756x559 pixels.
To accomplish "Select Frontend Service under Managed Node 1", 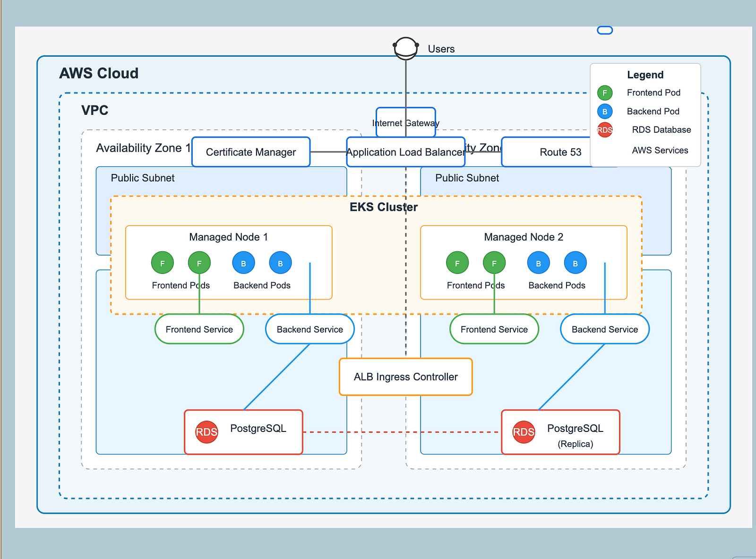I will point(199,329).
